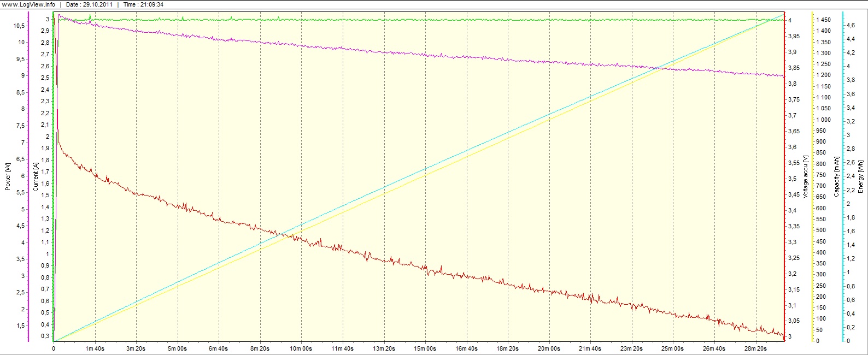Click the 3m 20s time axis label
The height and width of the screenshot is (355, 868).
click(x=136, y=348)
